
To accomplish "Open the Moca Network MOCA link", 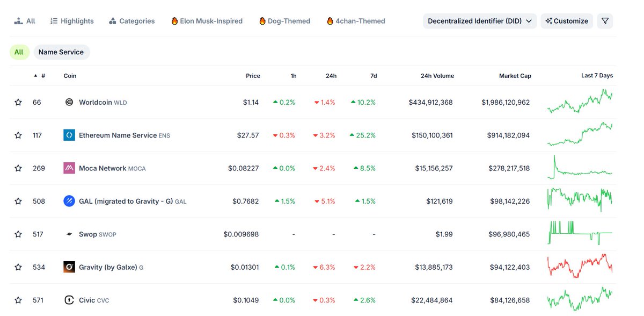I will 112,168.
